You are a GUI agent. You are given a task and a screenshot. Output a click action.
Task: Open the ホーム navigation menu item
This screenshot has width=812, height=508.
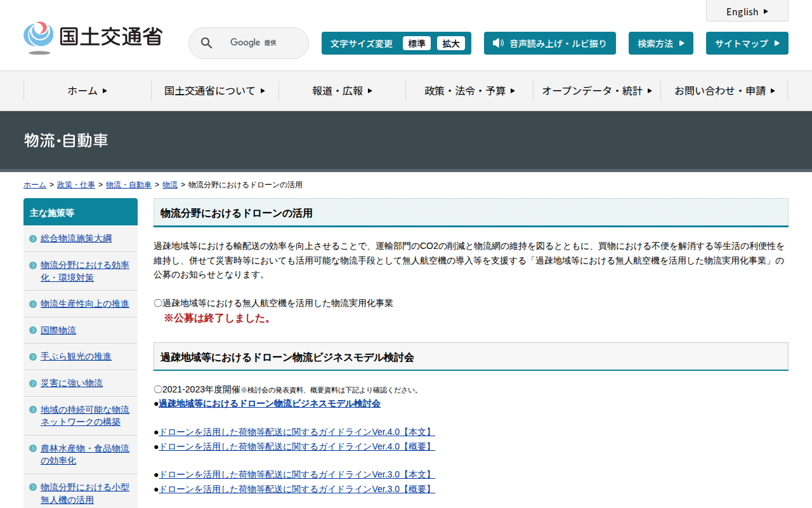88,91
